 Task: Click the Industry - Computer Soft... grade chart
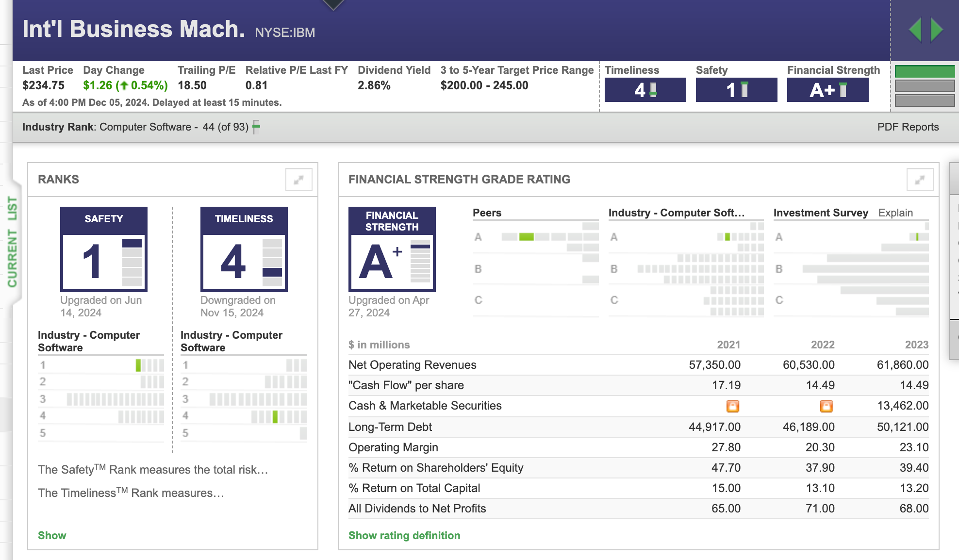click(686, 268)
